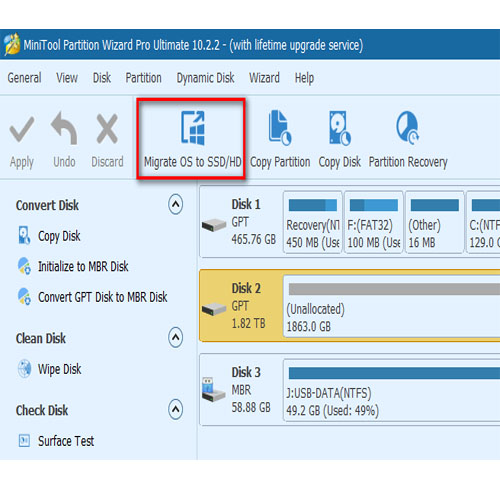Click the Apply checkmark icon
Image resolution: width=500 pixels, height=500 pixels.
pyautogui.click(x=22, y=130)
